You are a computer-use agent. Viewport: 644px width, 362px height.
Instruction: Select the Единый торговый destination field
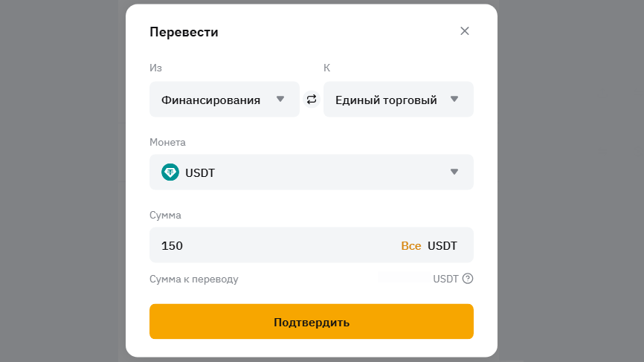(x=386, y=100)
